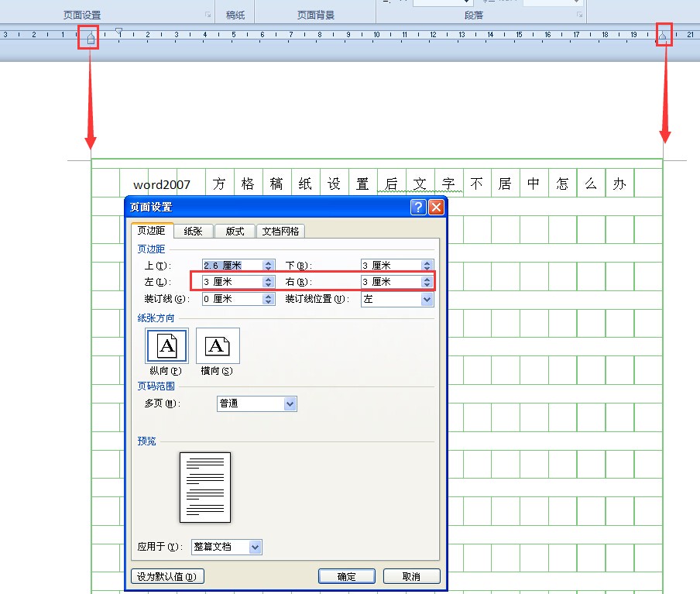Click the 稿纸 ribbon group label
700x594 pixels.
(235, 15)
